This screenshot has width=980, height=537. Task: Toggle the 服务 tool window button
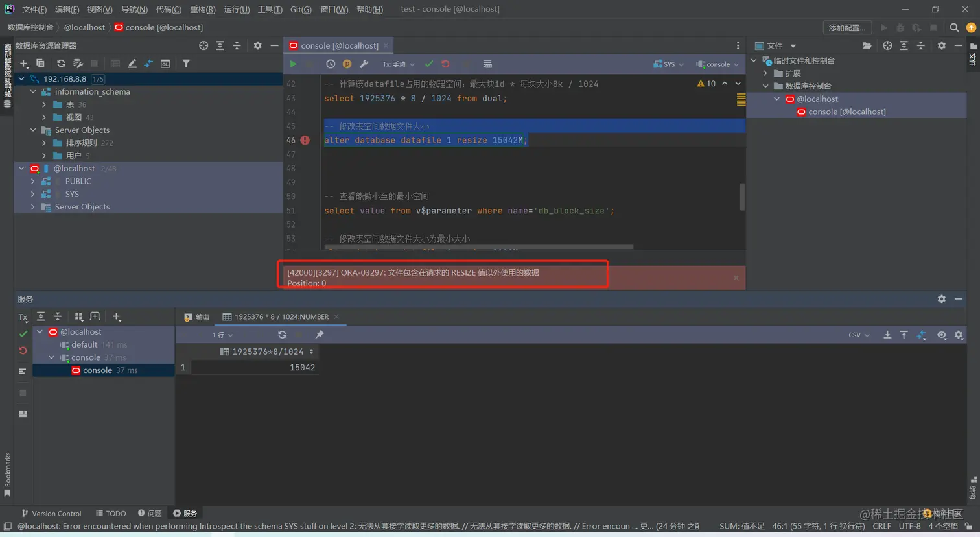click(185, 513)
